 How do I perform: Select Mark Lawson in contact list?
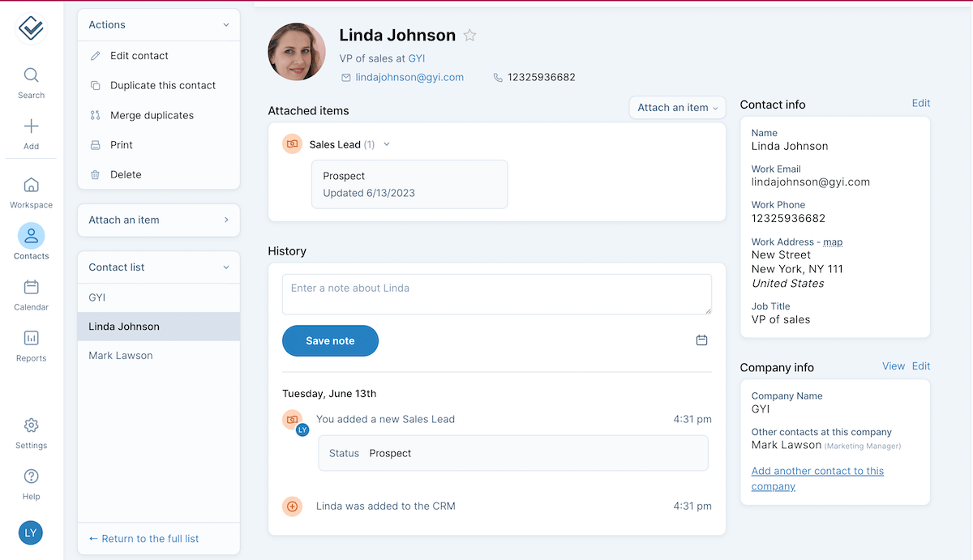pos(121,356)
